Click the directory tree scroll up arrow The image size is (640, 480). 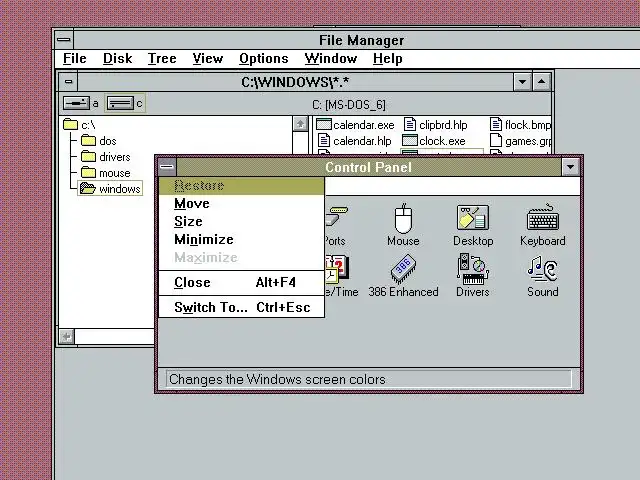(x=300, y=124)
